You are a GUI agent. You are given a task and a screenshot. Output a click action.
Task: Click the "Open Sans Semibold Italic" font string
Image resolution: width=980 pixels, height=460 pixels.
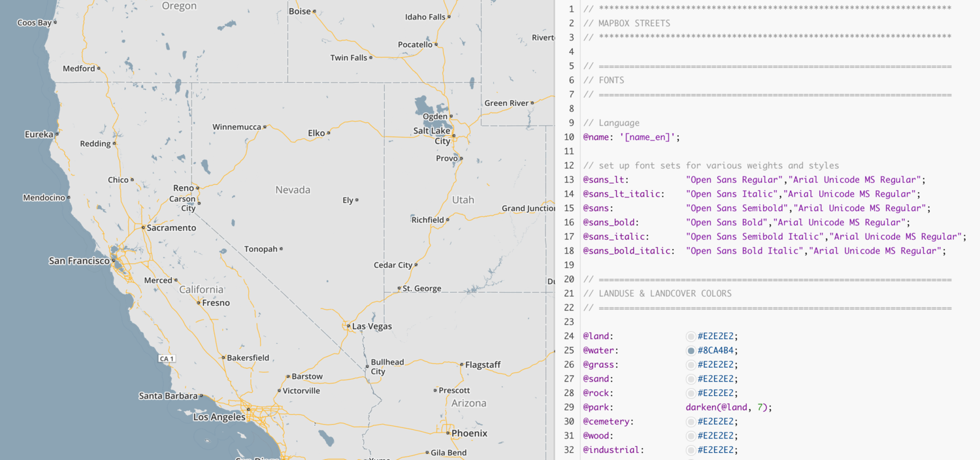(x=757, y=237)
